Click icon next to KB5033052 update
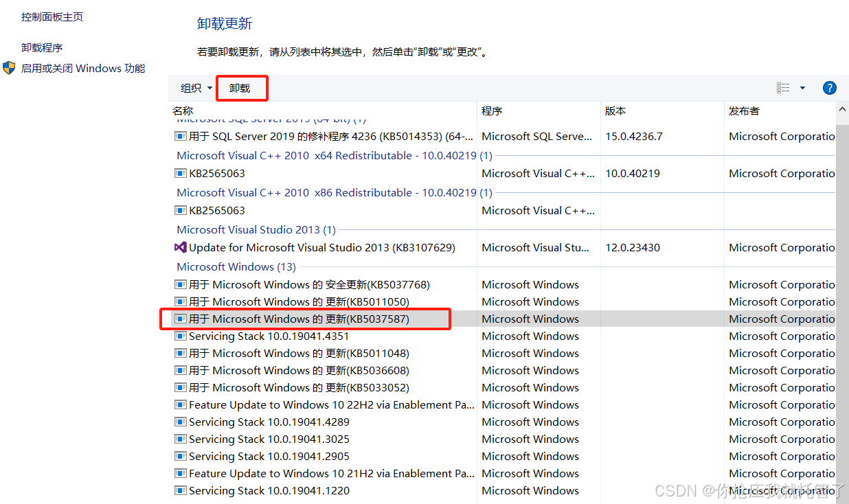849x504 pixels. [x=181, y=387]
